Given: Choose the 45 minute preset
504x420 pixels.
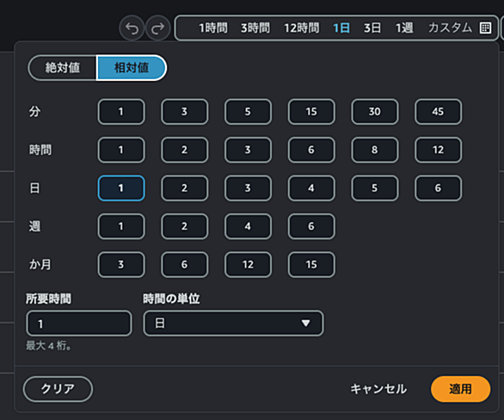Looking at the screenshot, I should click(x=438, y=112).
